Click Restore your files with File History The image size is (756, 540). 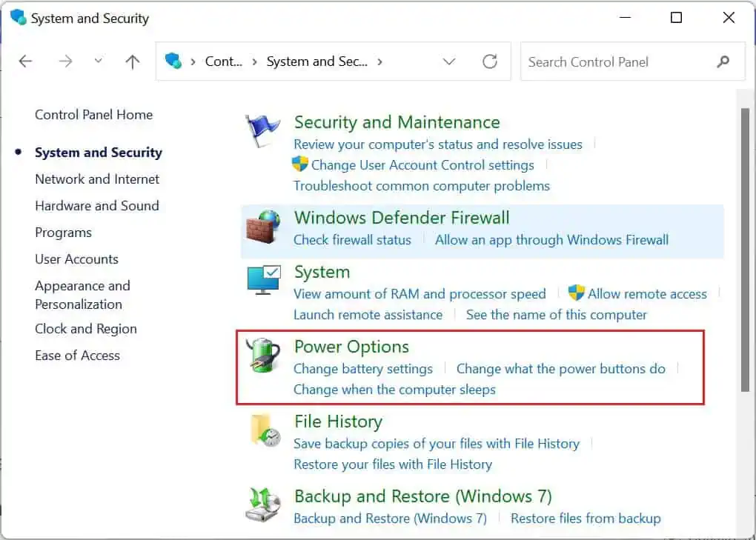click(393, 464)
